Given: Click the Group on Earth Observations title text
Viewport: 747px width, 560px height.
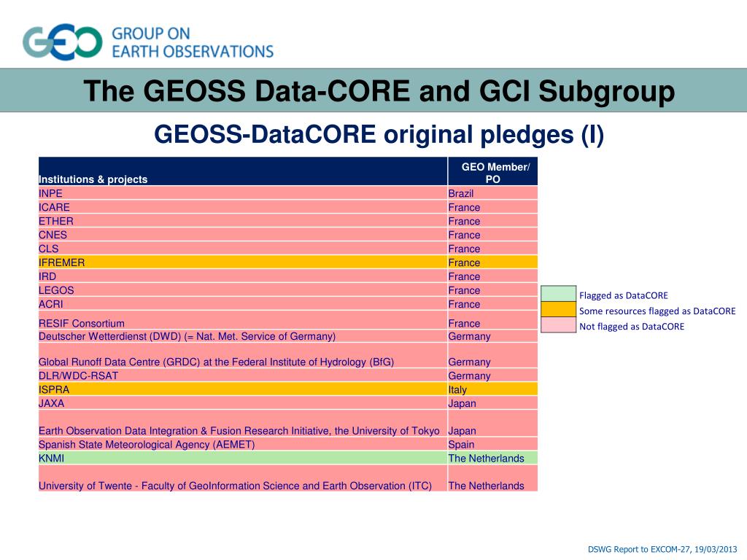Looking at the screenshot, I should click(193, 42).
